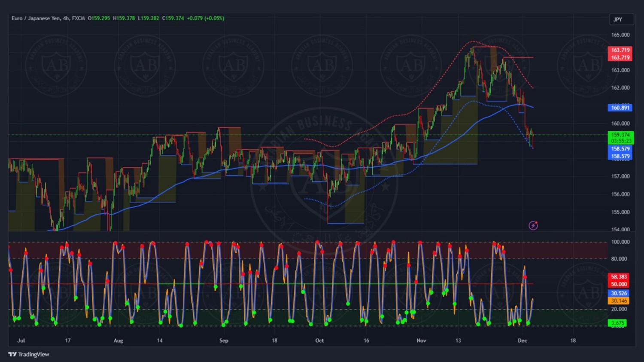Viewport: 644px width, 362px height.
Task: Click the red 58.383 oscillator value label
Action: click(619, 277)
